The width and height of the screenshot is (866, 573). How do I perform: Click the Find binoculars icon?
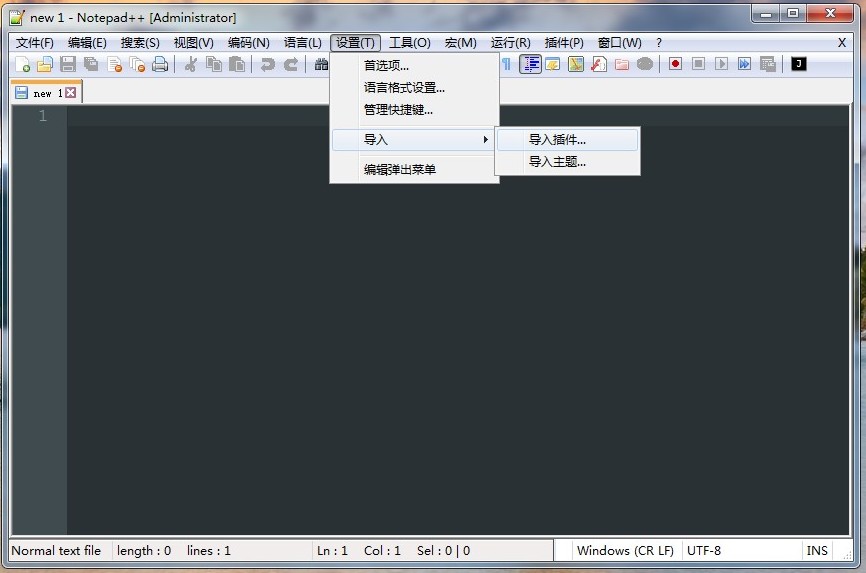(x=321, y=65)
